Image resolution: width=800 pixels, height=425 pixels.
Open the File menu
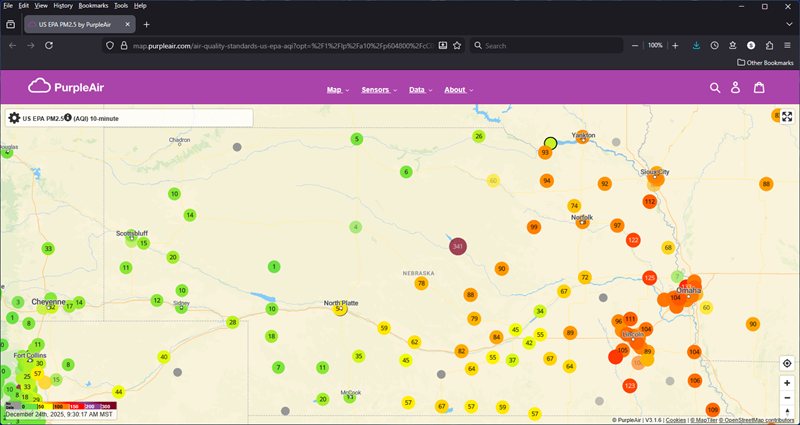point(8,6)
